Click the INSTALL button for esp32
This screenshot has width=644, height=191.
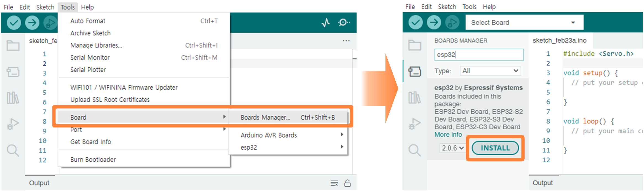495,148
